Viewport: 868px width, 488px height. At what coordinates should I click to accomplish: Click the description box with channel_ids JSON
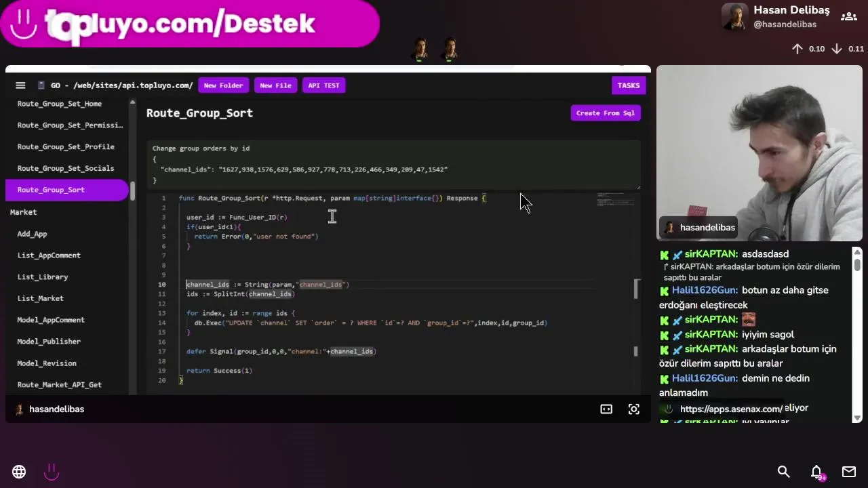tap(393, 165)
